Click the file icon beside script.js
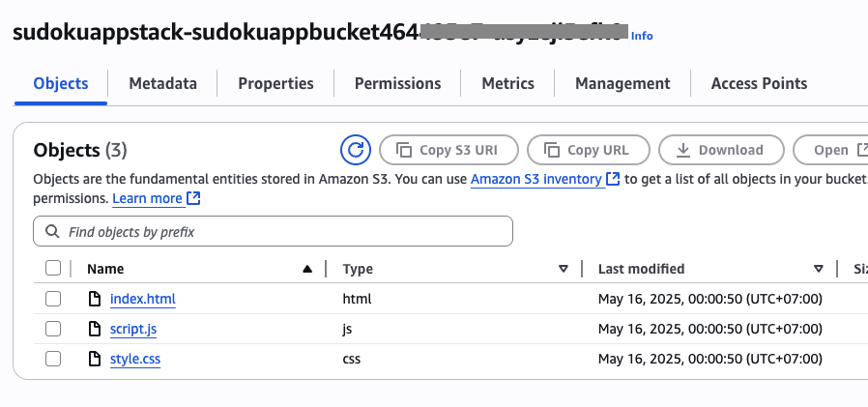 tap(96, 329)
